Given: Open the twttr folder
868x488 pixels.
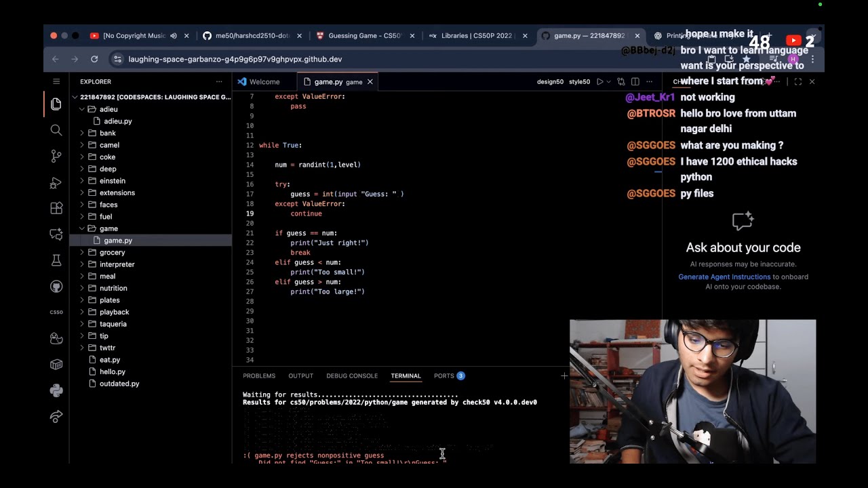Looking at the screenshot, I should pos(107,348).
